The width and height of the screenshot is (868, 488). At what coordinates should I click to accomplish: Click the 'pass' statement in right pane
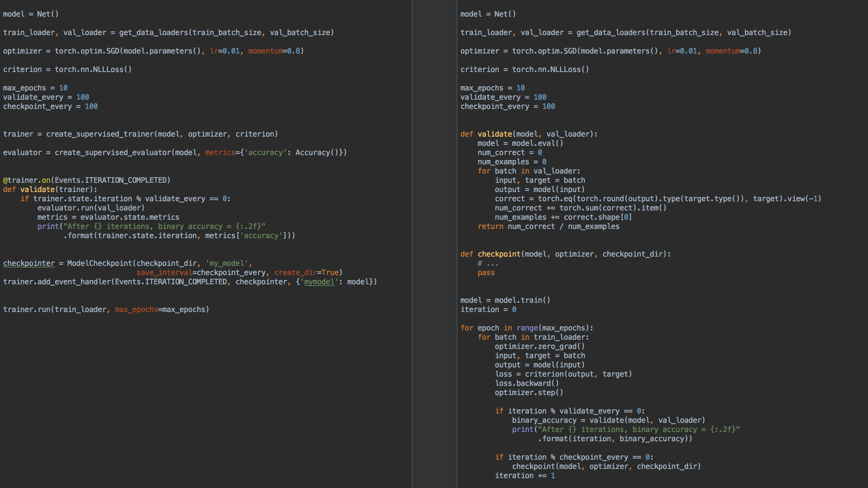tap(486, 273)
